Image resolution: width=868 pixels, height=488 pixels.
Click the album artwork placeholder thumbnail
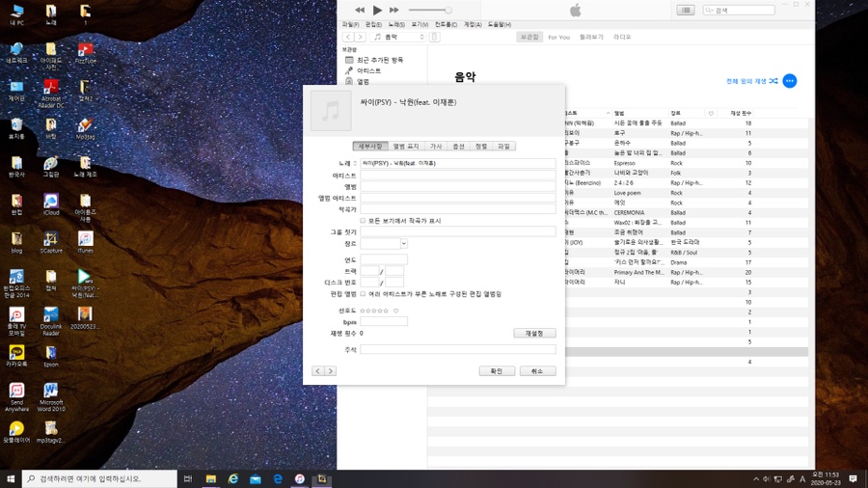331,111
